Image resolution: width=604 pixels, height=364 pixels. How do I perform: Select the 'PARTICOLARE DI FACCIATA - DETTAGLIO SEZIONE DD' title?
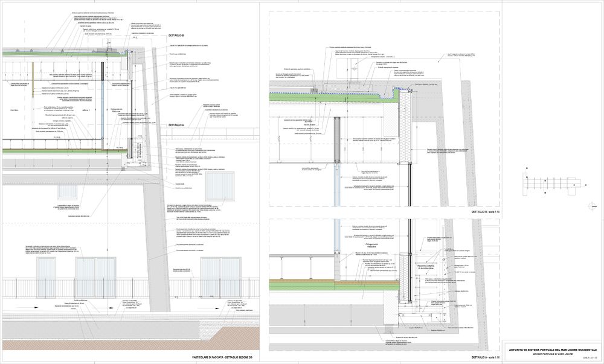pyautogui.click(x=223, y=357)
